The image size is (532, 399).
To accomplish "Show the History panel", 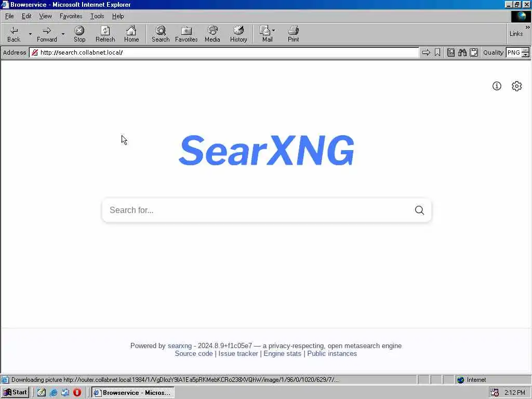I will (x=238, y=34).
